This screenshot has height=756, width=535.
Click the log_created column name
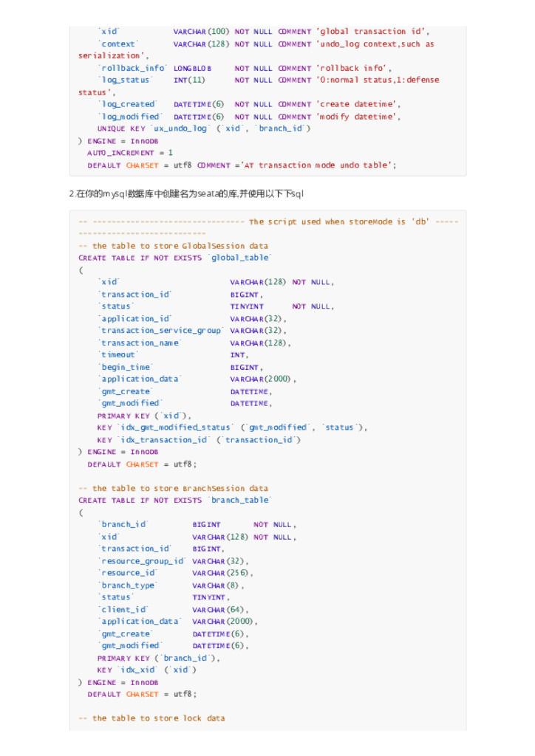pos(128,104)
